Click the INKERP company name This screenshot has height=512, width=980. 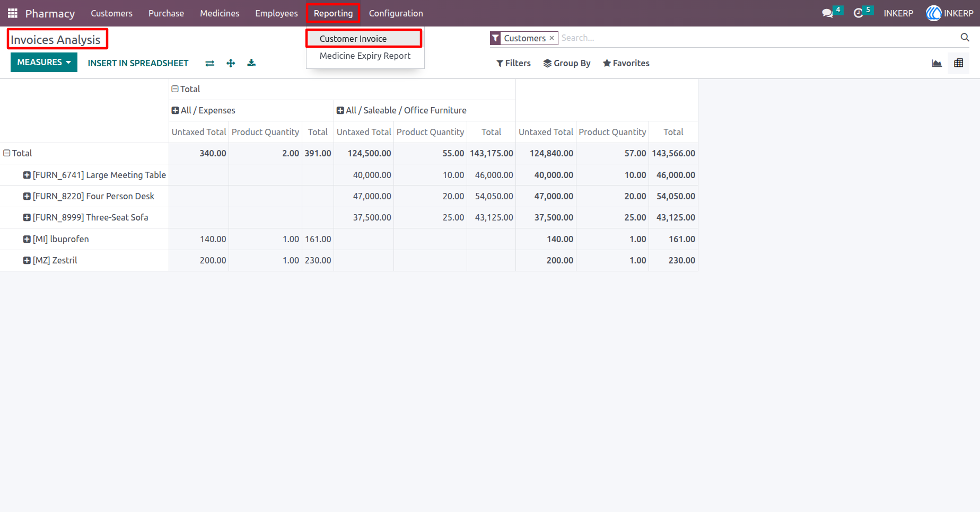point(898,13)
